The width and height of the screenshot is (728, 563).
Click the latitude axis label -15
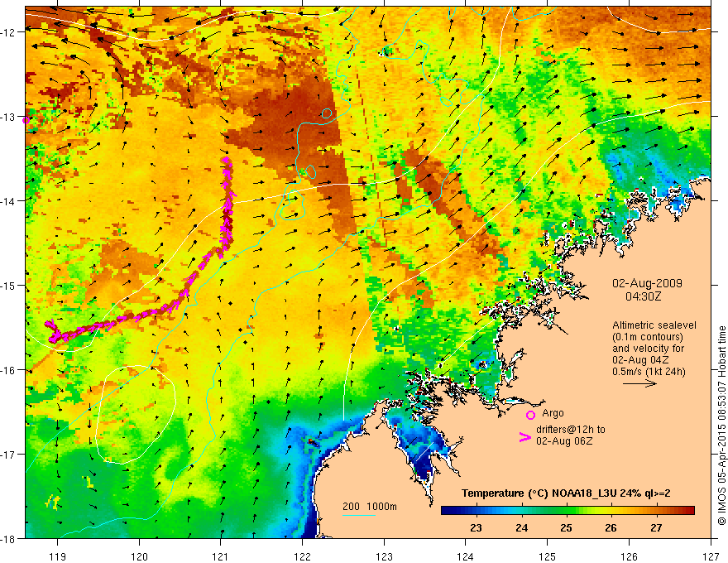[x=9, y=285]
